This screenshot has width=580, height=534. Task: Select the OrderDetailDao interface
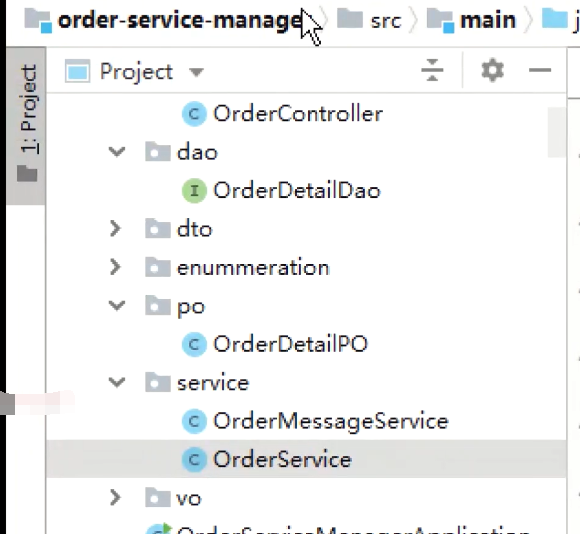(x=297, y=190)
